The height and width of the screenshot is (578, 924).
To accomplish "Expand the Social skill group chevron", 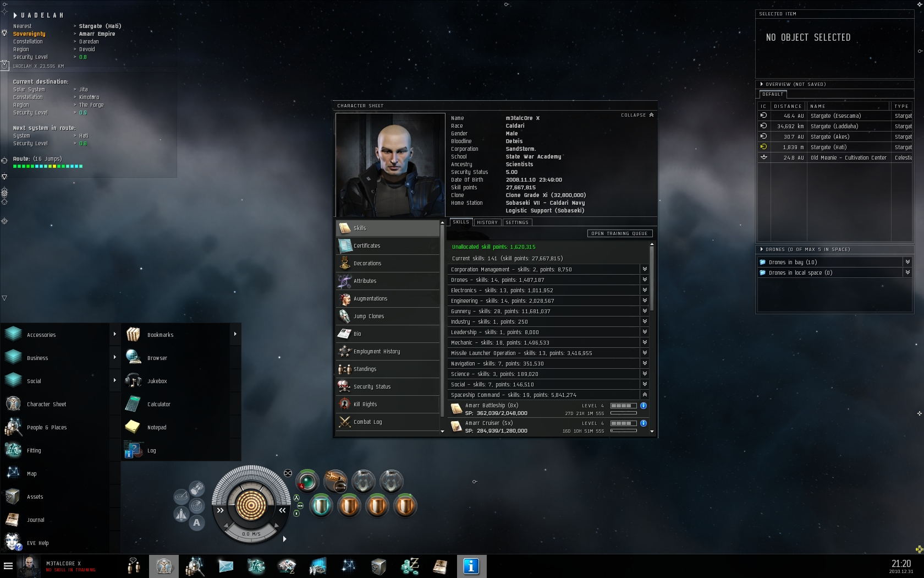I will point(645,384).
